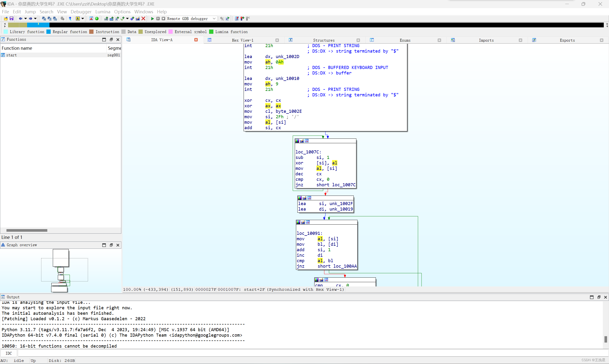This screenshot has width=609, height=364.
Task: Maximize the Output panel
Action: [x=592, y=297]
